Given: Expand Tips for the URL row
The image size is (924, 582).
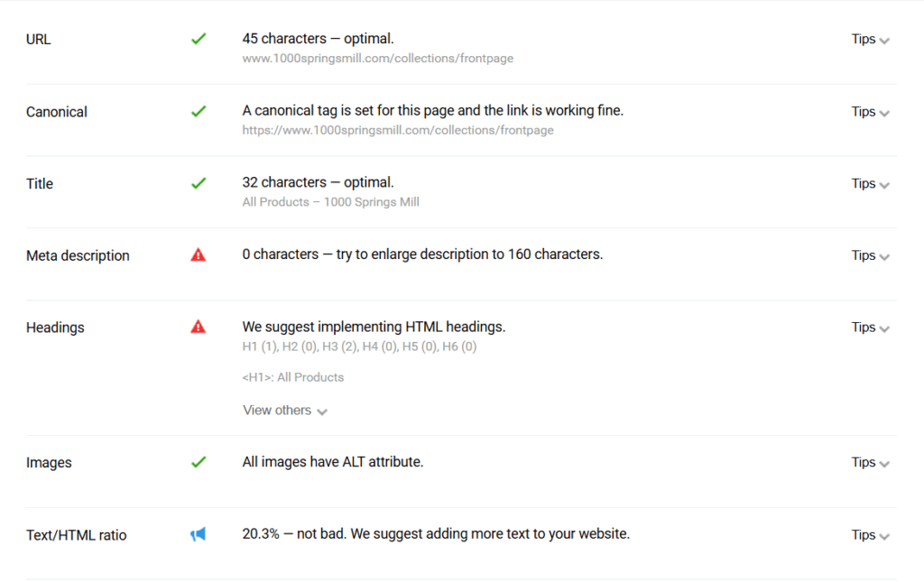Looking at the screenshot, I should tap(871, 40).
